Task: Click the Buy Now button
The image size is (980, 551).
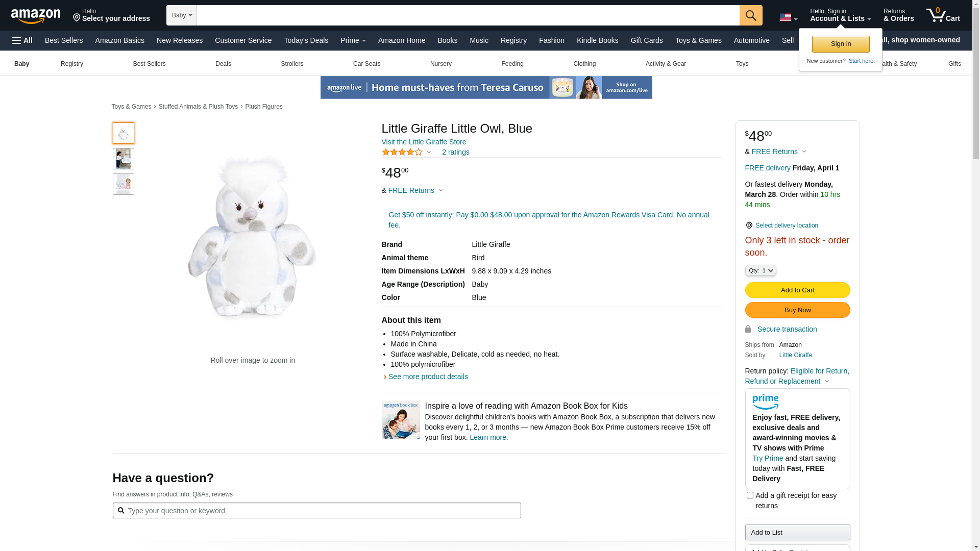Action: [x=797, y=310]
